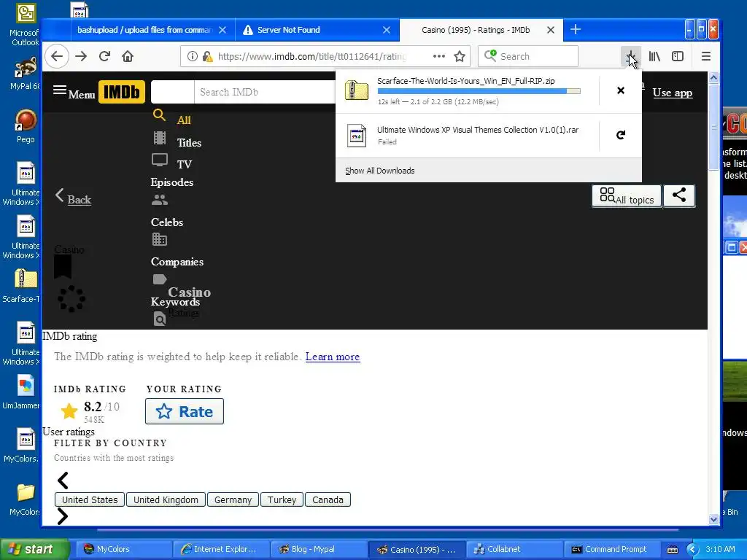Select the Pego desktop icon
The width and height of the screenshot is (747, 560).
26,126
